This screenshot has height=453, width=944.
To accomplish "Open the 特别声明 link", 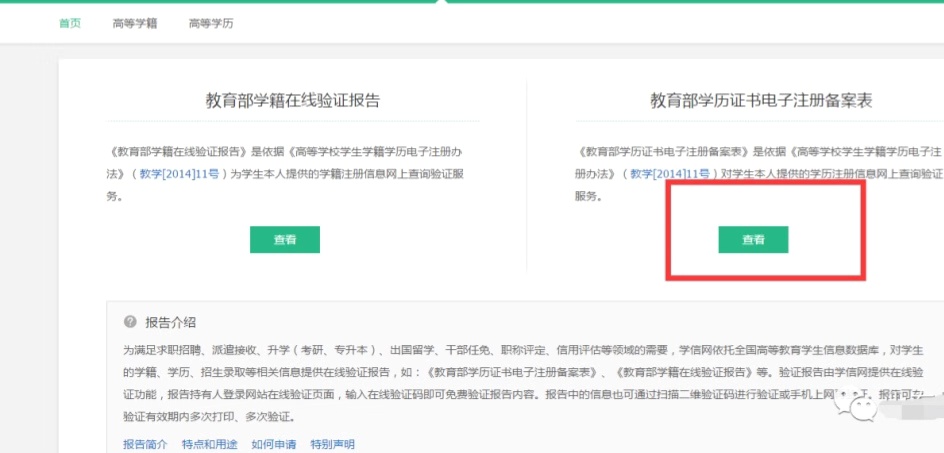I will tap(332, 444).
